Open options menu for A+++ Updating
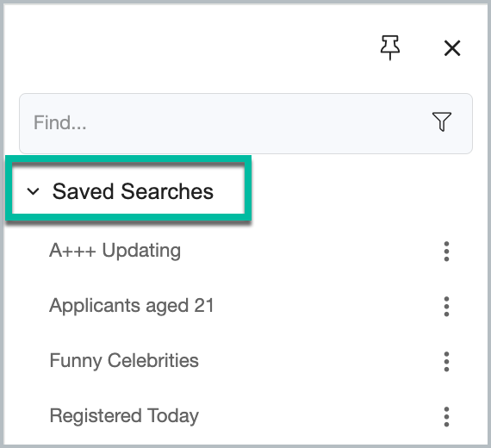This screenshot has height=448, width=491. click(x=446, y=252)
